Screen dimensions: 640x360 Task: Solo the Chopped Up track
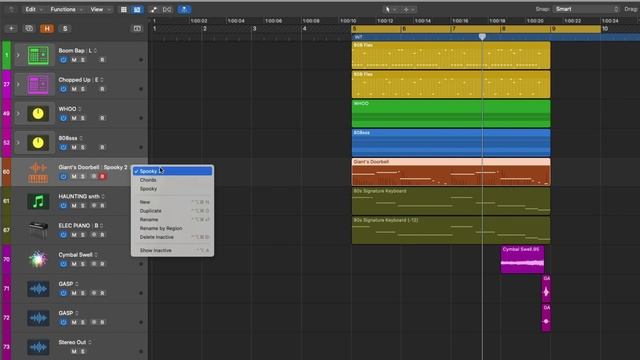83,89
